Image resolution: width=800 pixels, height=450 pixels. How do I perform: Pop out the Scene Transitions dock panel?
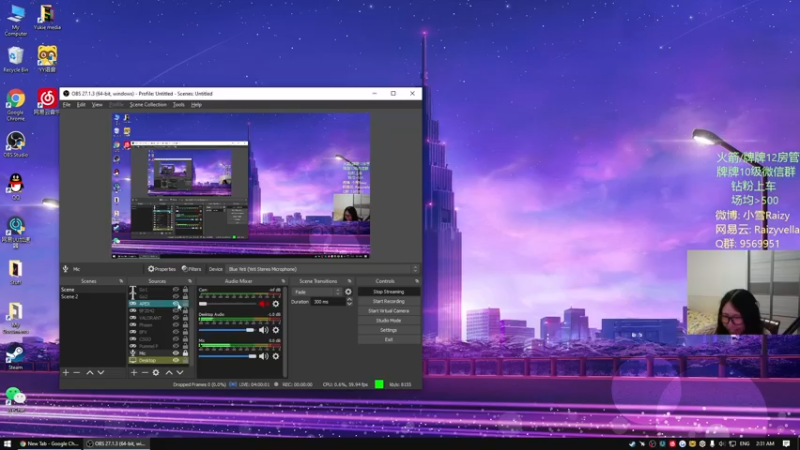[349, 281]
